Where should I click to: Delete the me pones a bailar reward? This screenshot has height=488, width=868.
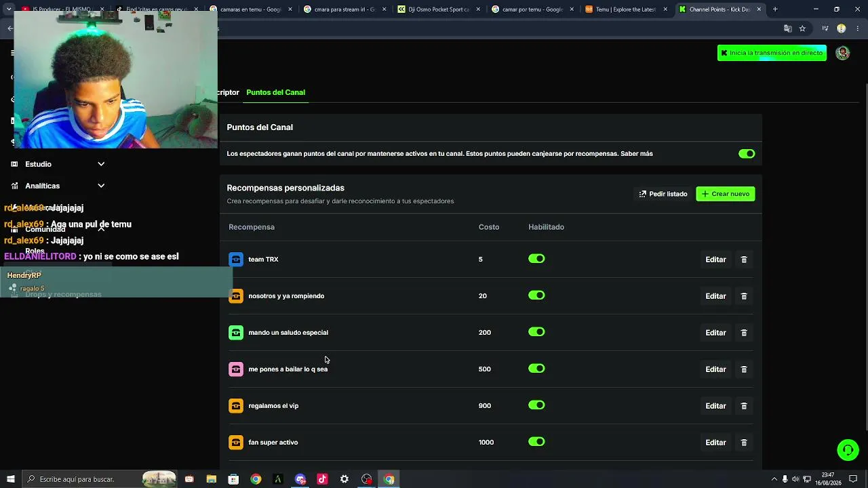(744, 369)
